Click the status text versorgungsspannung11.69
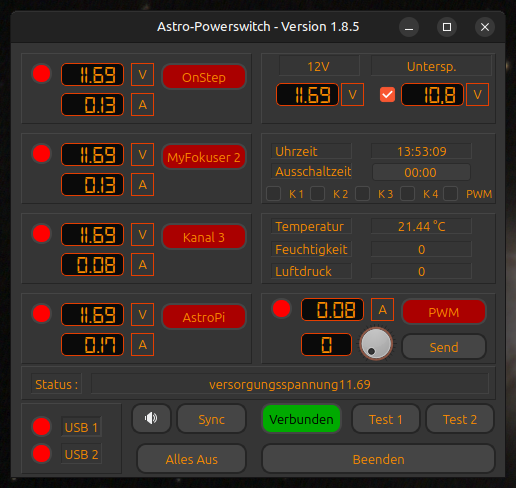This screenshot has width=516, height=488. coord(290,384)
